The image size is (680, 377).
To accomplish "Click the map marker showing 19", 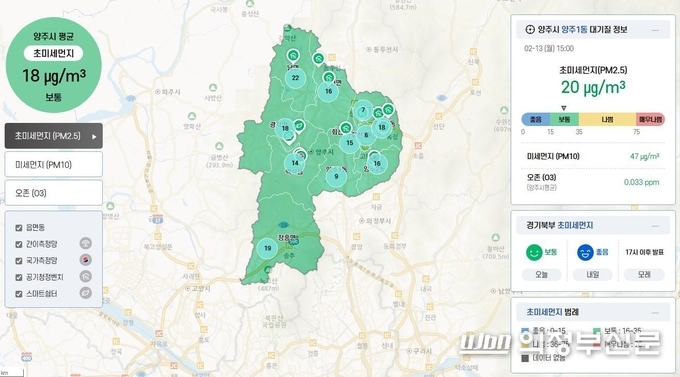I will [268, 248].
